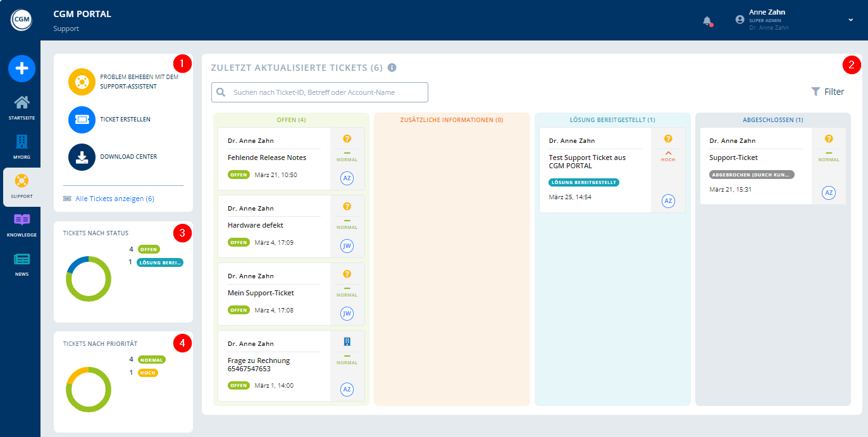Viewport: 868px width, 437px height.
Task: Click the Tickets nach Status donut chart
Action: pos(89,279)
